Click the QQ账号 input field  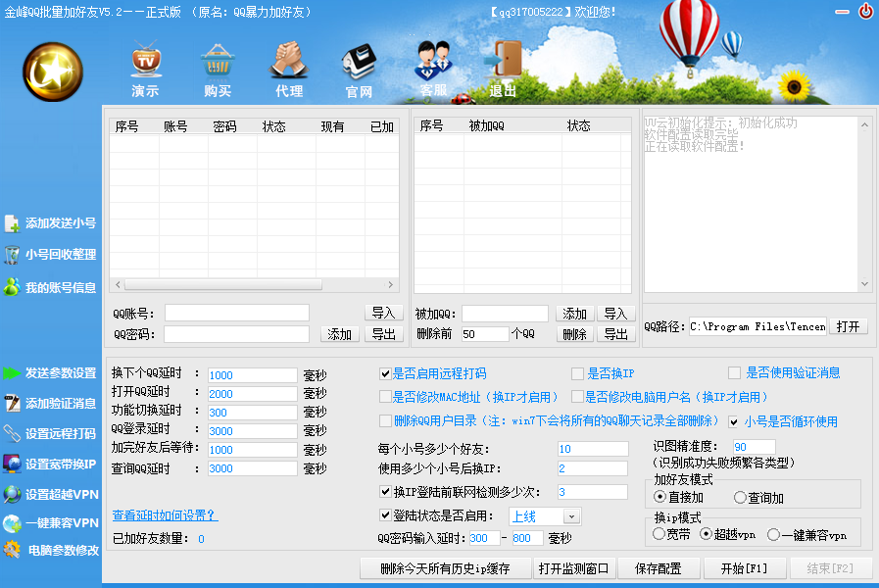tap(236, 313)
